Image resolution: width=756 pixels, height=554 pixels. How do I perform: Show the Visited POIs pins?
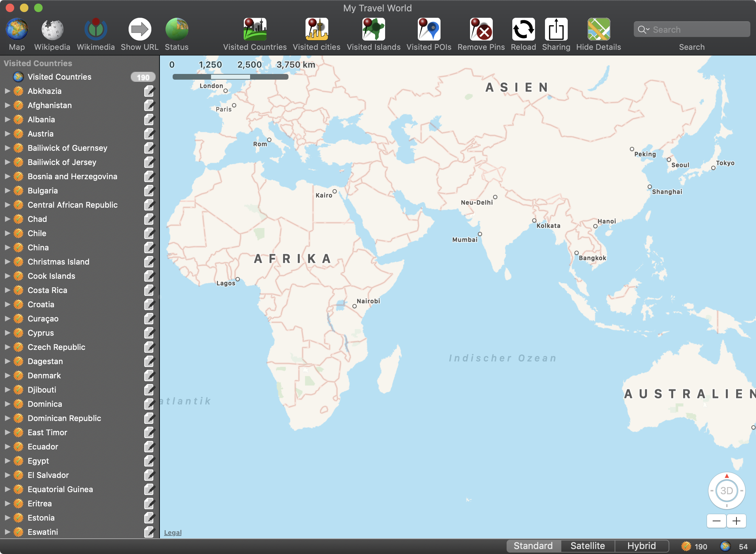[x=429, y=30]
